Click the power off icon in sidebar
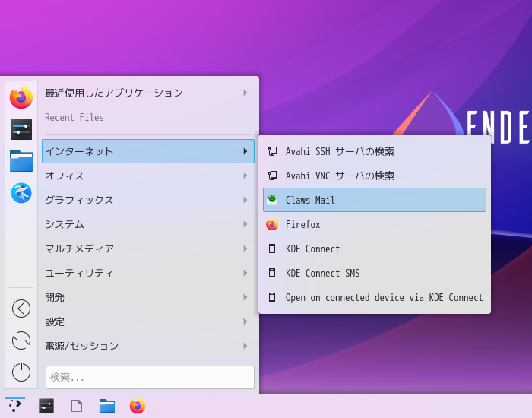532x418 pixels. 21,372
